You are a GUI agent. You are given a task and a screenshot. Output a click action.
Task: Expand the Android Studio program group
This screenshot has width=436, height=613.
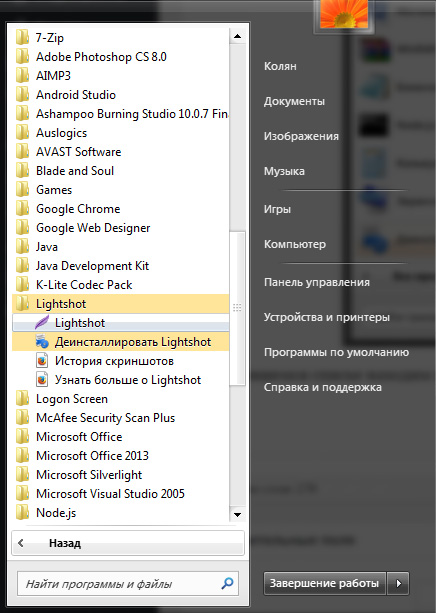[x=120, y=95]
